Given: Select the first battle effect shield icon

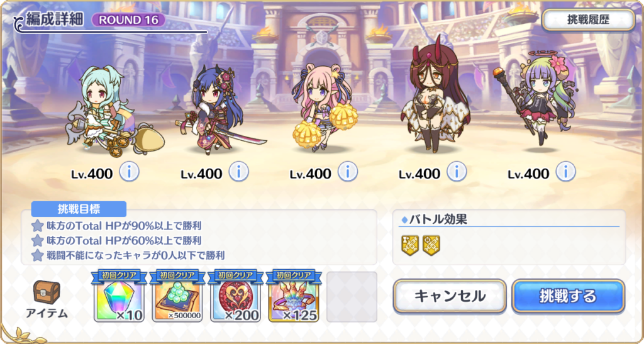Looking at the screenshot, I should click(x=410, y=245).
